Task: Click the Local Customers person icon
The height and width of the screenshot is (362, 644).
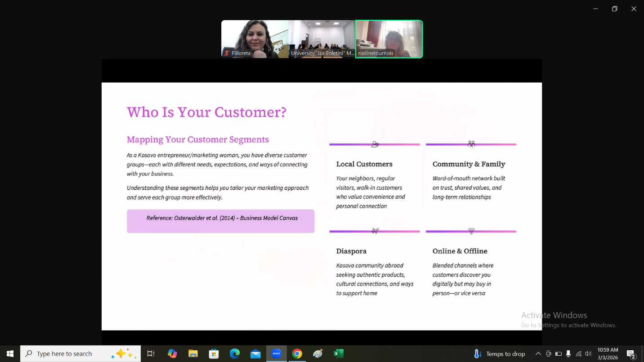Action: coord(375,144)
